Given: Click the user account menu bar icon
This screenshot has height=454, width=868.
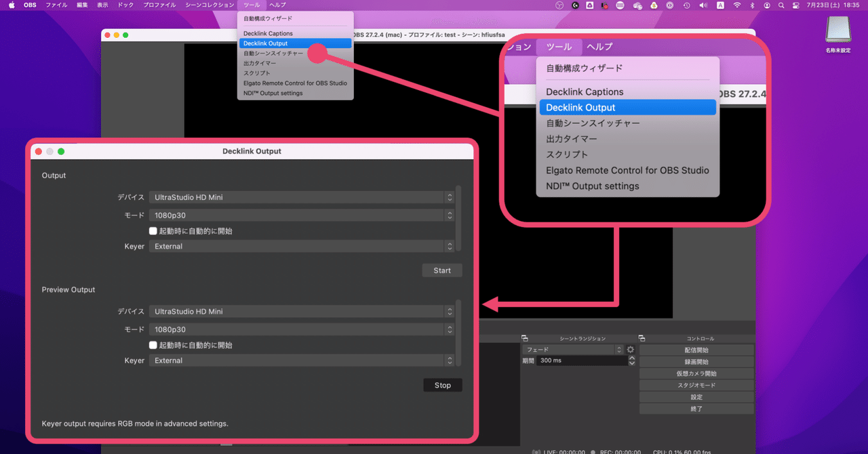Looking at the screenshot, I should tap(767, 5).
